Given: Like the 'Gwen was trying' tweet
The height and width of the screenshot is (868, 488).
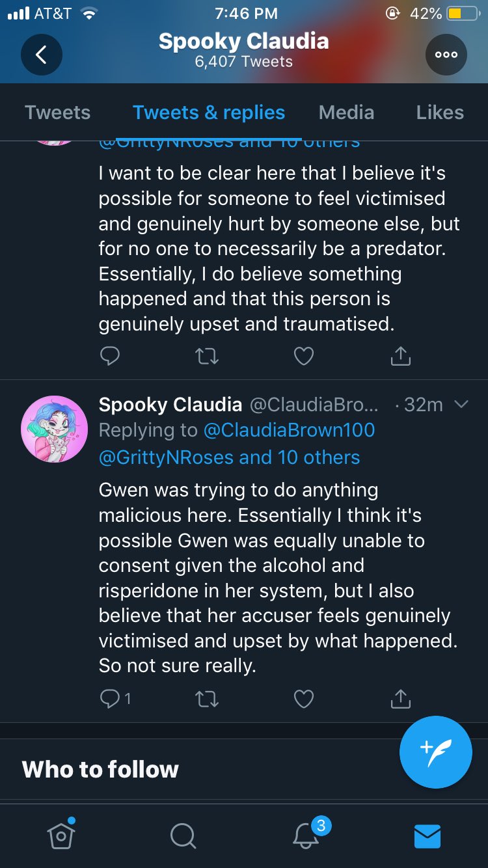Looking at the screenshot, I should point(304,699).
